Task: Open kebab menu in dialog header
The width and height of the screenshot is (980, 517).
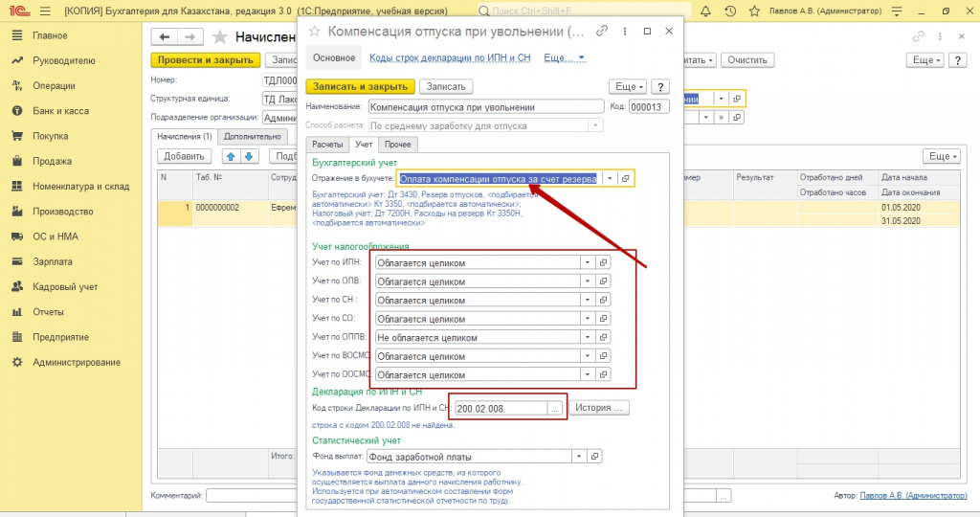Action: (x=624, y=31)
